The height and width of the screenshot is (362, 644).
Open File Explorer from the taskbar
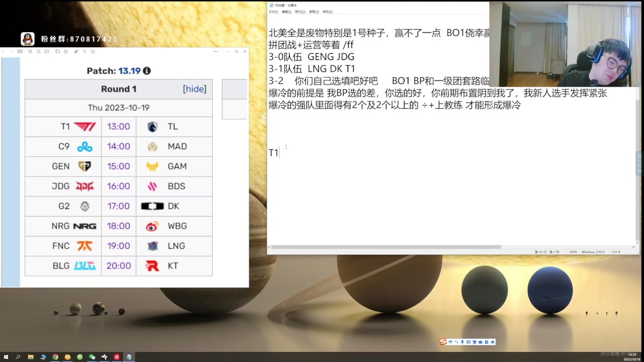[31, 357]
